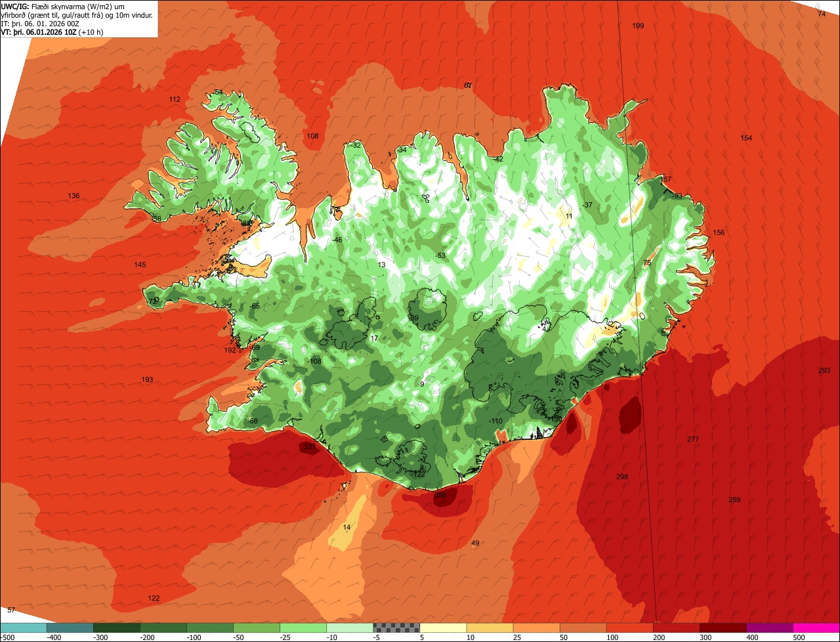Click the land value -37 in the northeast
The height and width of the screenshot is (642, 840).
pos(587,205)
